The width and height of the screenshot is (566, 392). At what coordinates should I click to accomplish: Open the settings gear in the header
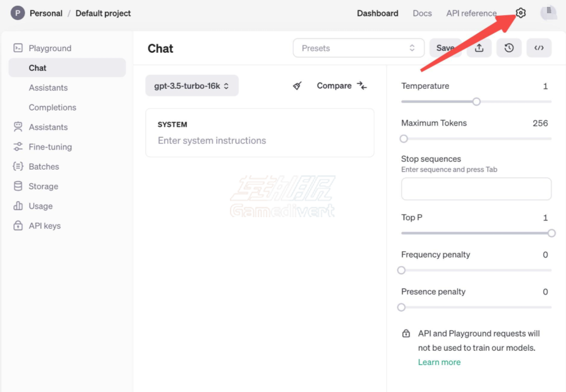(x=521, y=13)
